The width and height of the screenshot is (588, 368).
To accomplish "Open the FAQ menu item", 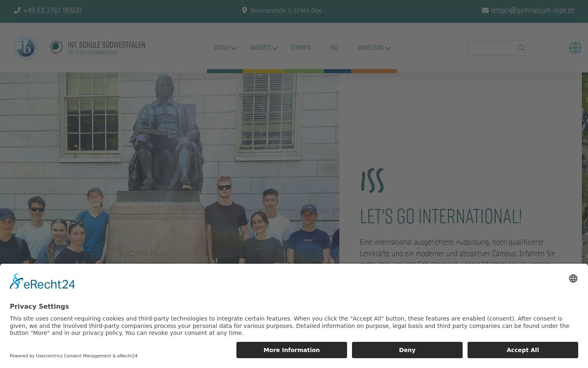I will (334, 47).
